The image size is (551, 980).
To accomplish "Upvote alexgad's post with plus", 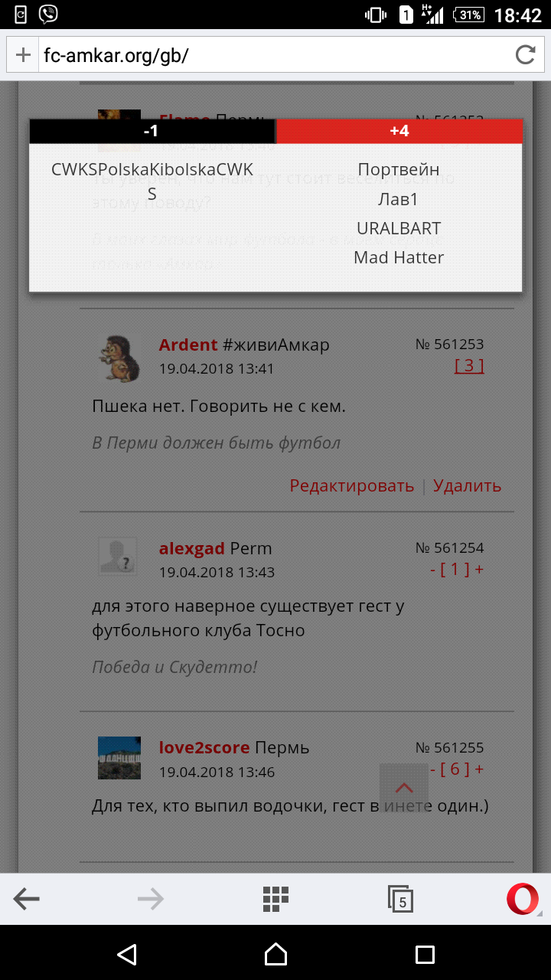I will pyautogui.click(x=479, y=570).
